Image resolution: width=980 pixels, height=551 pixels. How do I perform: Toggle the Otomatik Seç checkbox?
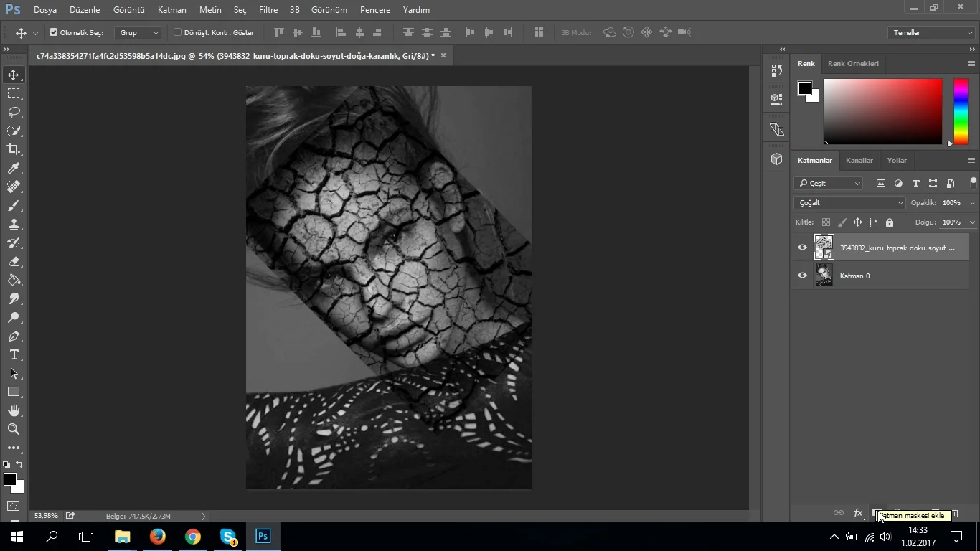point(53,32)
